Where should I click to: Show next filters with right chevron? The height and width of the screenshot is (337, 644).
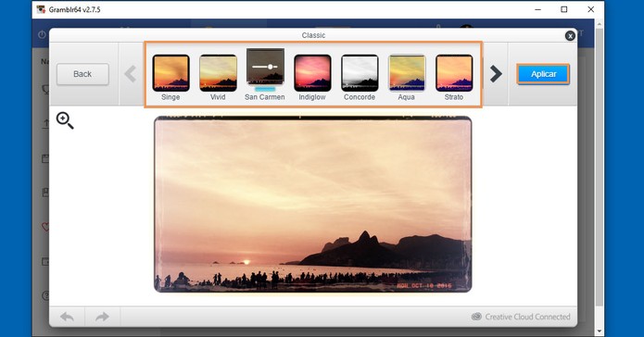pos(496,74)
